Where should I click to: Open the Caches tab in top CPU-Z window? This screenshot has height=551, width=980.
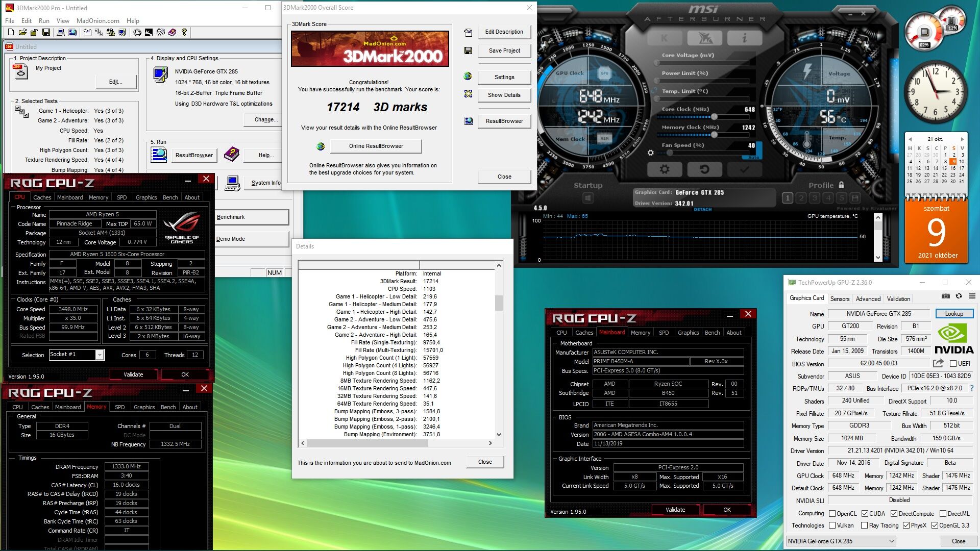[42, 197]
